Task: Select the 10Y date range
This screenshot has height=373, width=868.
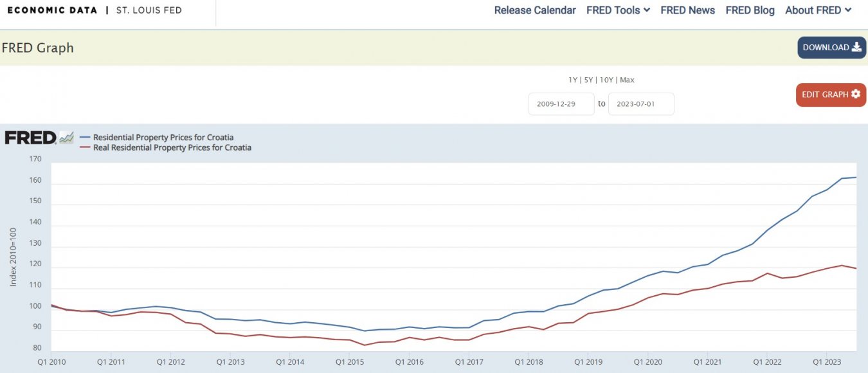Action: click(x=605, y=80)
